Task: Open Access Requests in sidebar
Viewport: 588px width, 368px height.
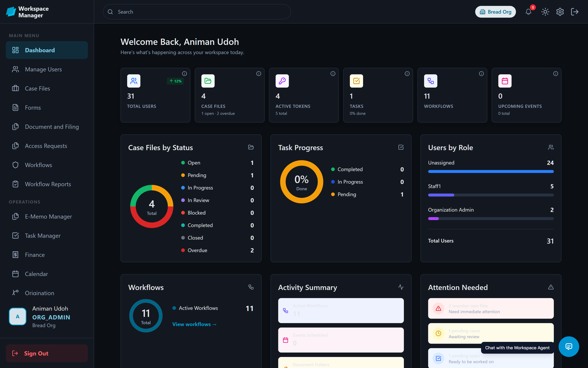Action: (47, 146)
